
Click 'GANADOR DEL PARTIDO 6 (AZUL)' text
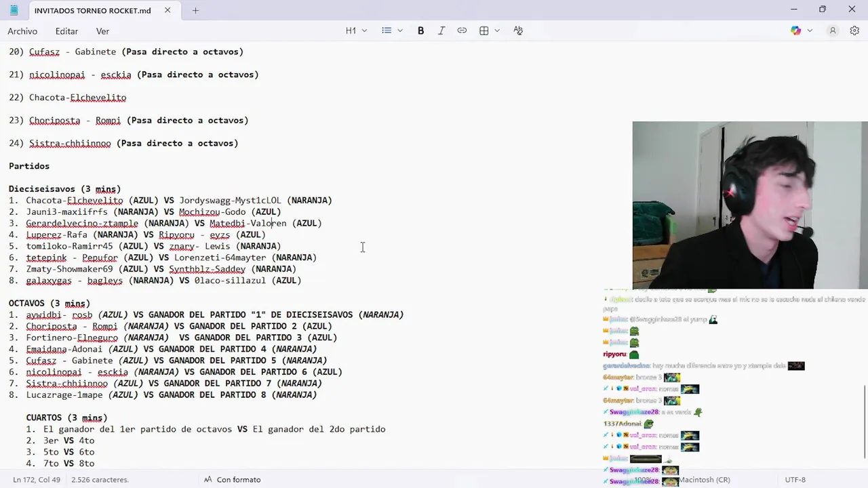pos(271,372)
